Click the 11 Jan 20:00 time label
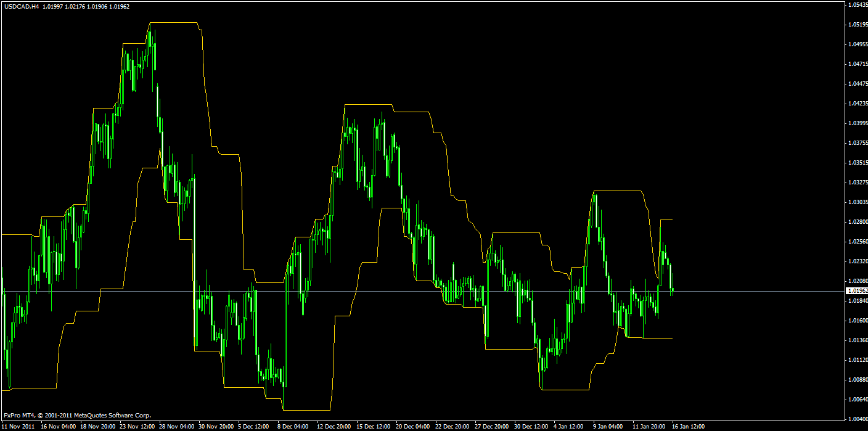Viewport: 868px width, 431px height. pyautogui.click(x=650, y=426)
